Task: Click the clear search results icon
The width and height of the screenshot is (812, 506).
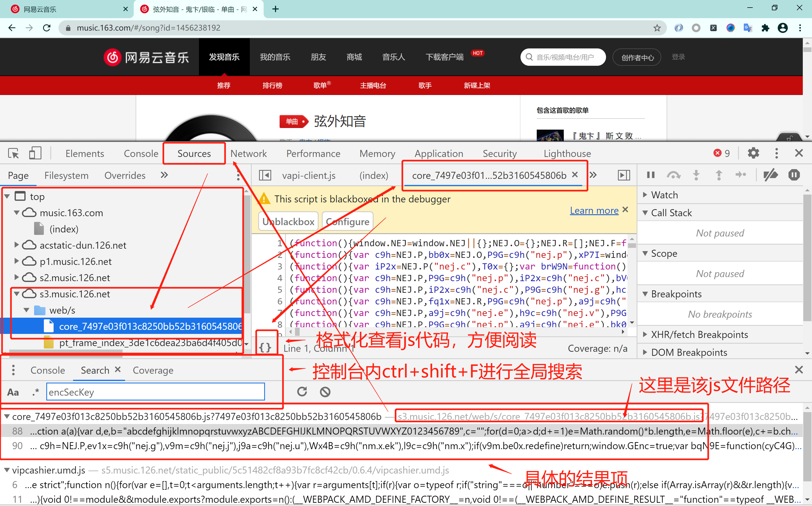Action: (325, 392)
